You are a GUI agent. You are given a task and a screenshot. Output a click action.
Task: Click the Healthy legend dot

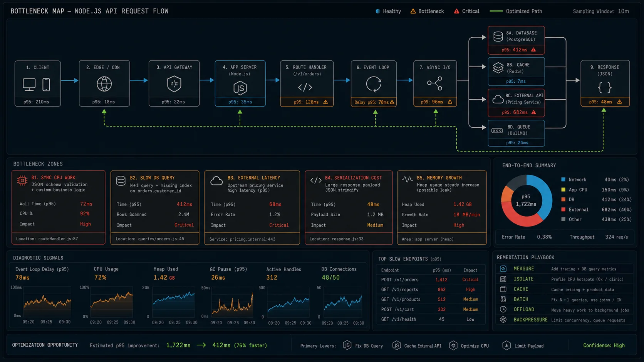(378, 11)
